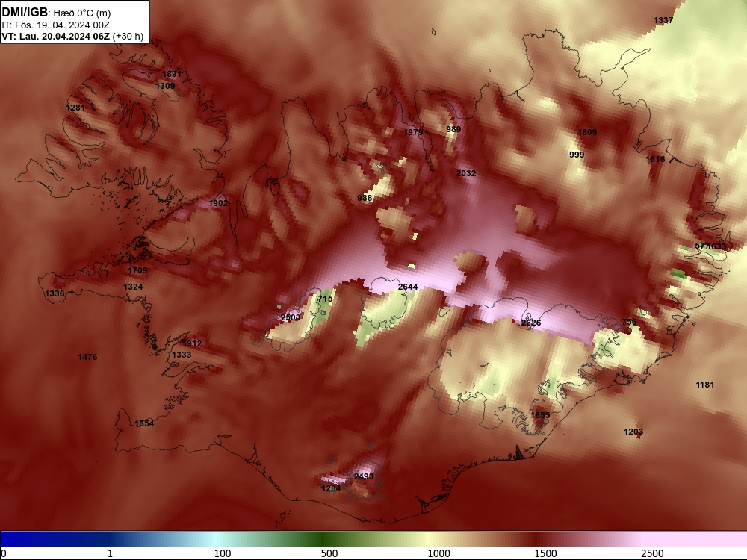
Task: Click the map value 1979
Action: pos(413,132)
